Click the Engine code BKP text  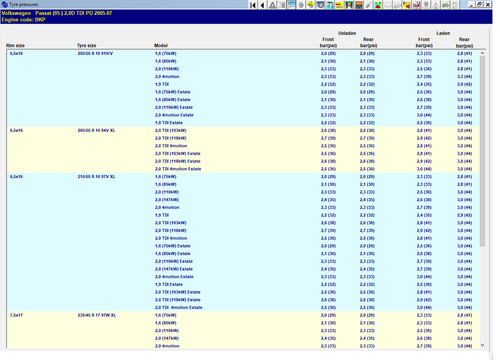[x=23, y=20]
